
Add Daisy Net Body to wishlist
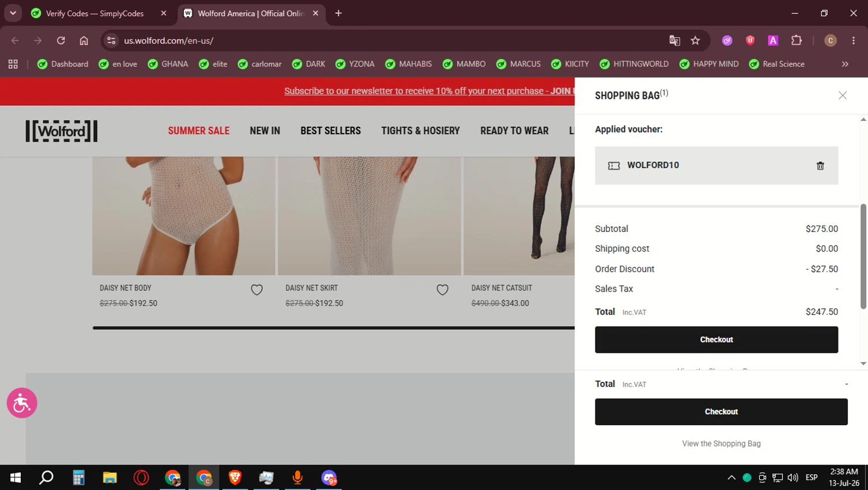(257, 290)
